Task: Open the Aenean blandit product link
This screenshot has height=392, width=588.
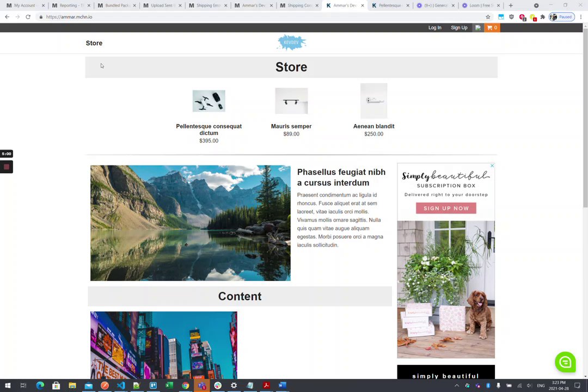Action: [x=374, y=126]
